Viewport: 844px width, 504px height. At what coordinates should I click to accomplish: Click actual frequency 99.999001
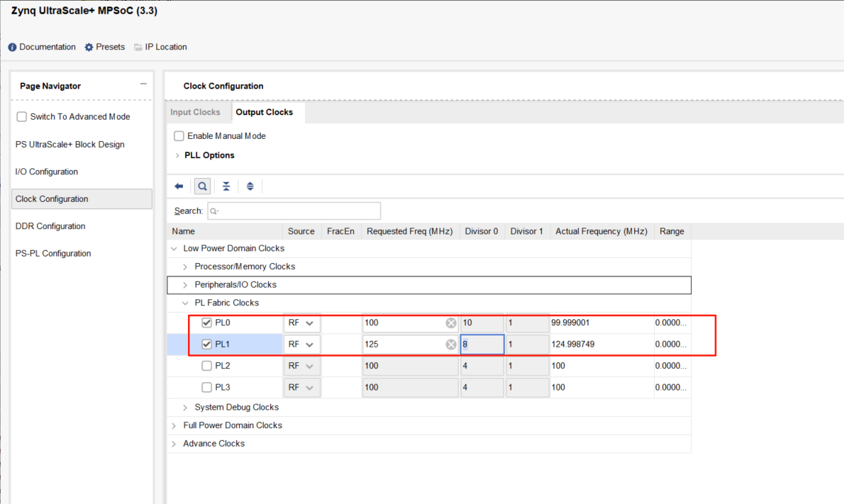pyautogui.click(x=570, y=323)
